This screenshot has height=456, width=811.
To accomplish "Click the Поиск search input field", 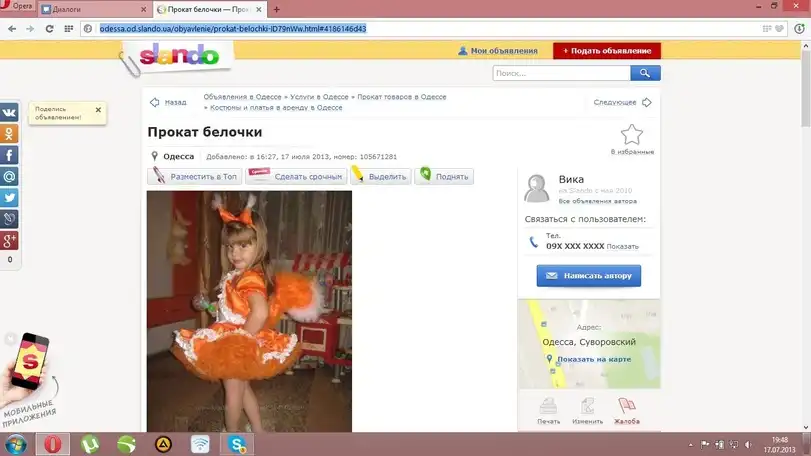I will coord(561,73).
